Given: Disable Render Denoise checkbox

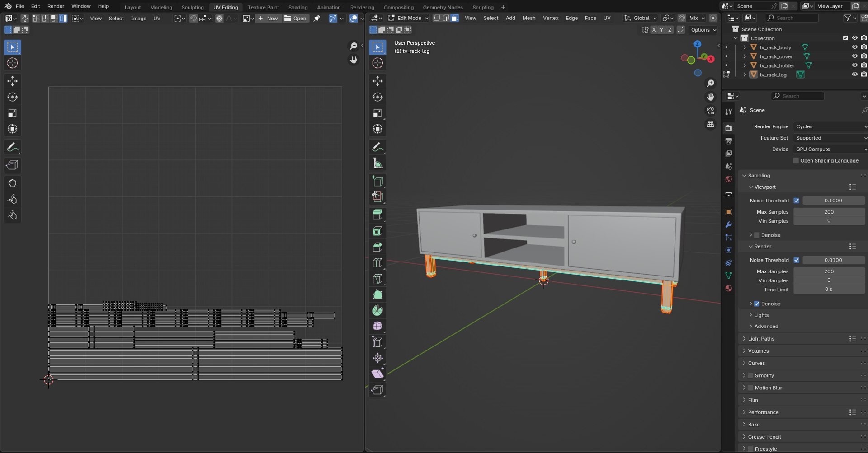Looking at the screenshot, I should (757, 304).
